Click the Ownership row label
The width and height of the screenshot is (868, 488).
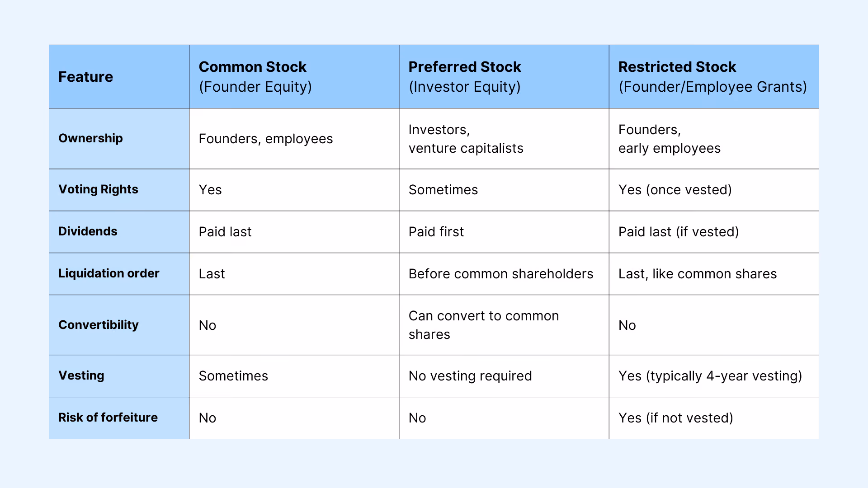pyautogui.click(x=119, y=138)
